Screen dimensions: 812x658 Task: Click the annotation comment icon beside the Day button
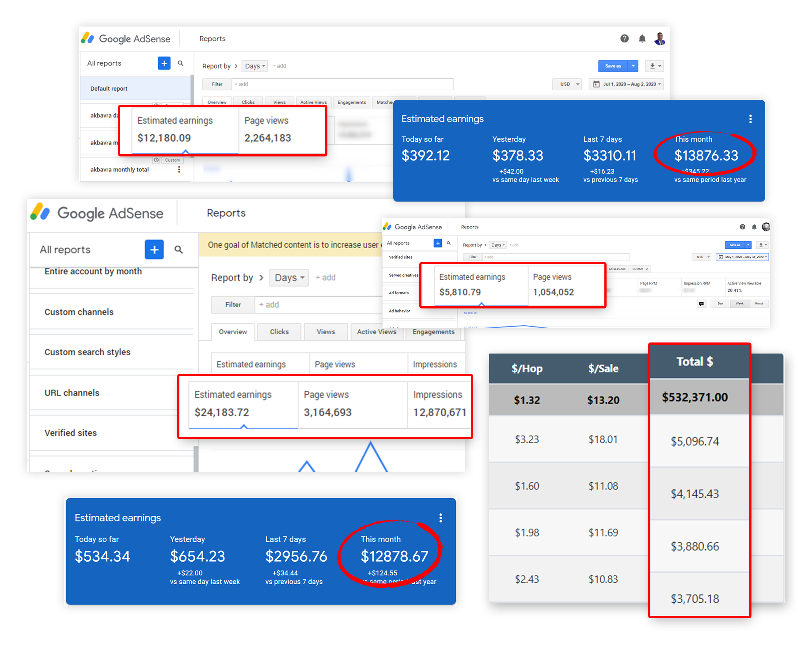[701, 304]
